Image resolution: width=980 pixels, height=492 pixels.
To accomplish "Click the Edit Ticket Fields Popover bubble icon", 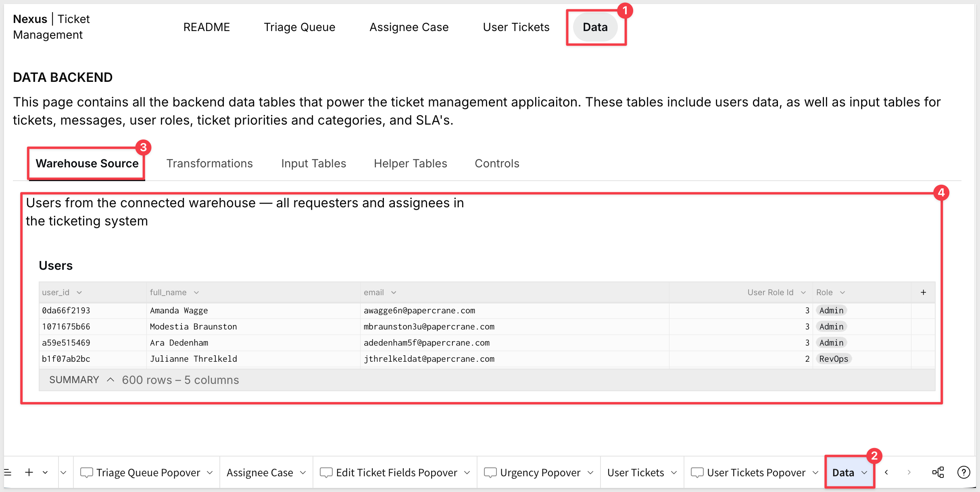I will tap(326, 472).
